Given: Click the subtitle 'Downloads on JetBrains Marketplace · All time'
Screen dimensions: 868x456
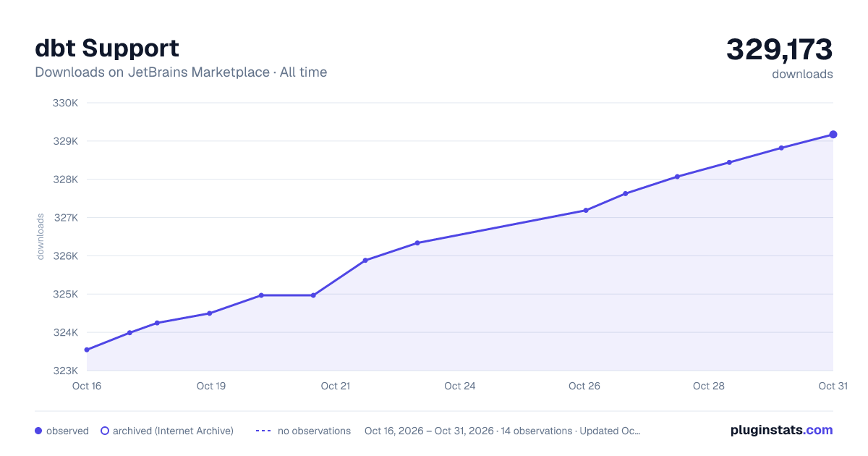Looking at the screenshot, I should coord(181,72).
